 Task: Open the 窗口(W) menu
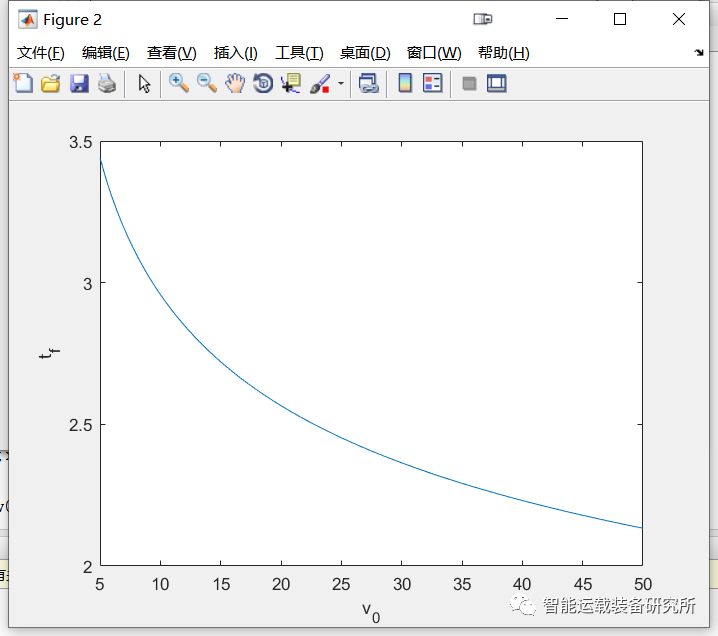coord(434,53)
